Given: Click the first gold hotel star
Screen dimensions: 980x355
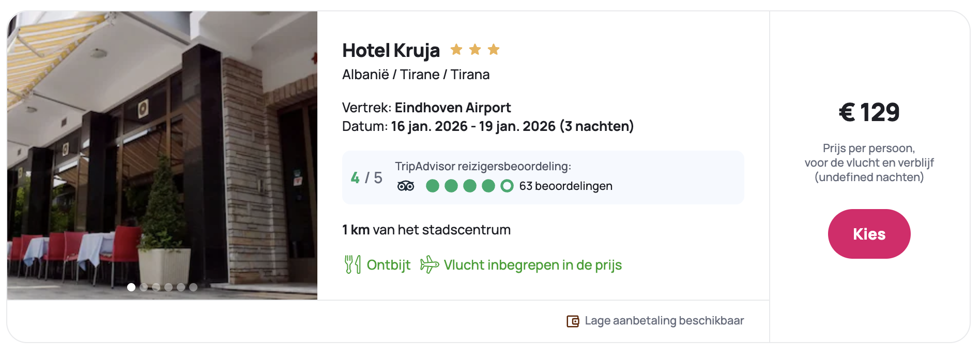Looking at the screenshot, I should (x=456, y=50).
